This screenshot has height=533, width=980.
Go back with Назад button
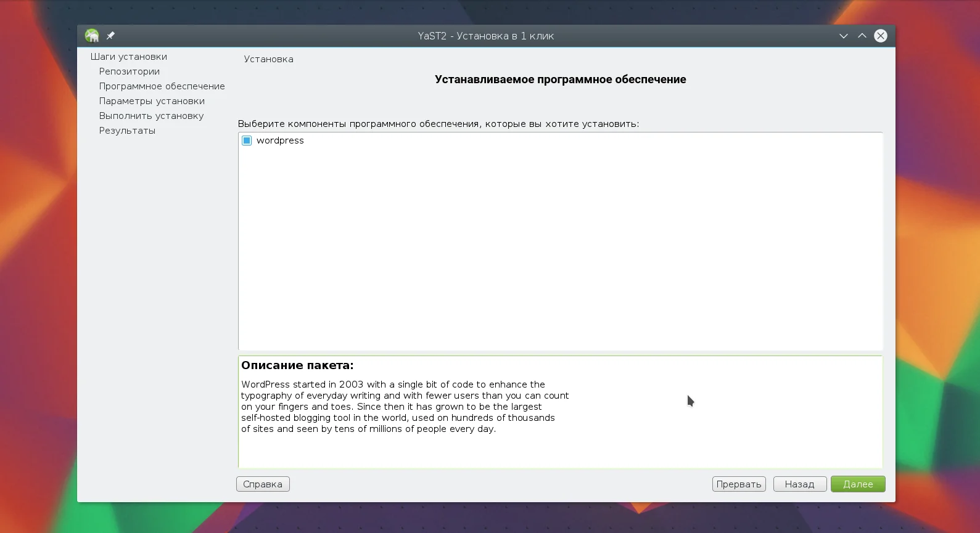coord(800,484)
